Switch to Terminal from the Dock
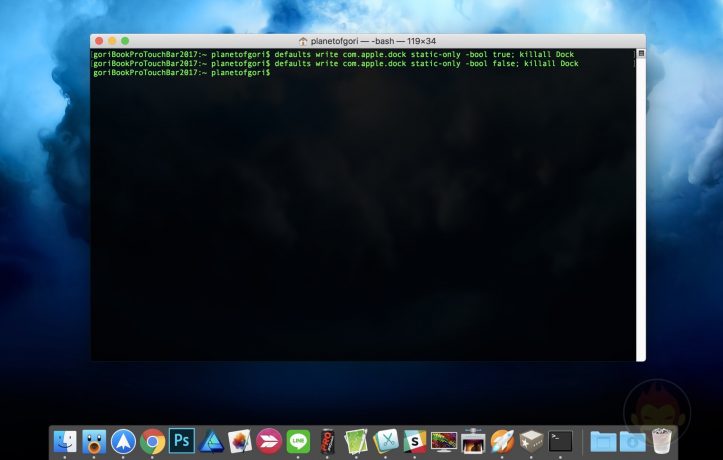723x460 pixels. (561, 441)
